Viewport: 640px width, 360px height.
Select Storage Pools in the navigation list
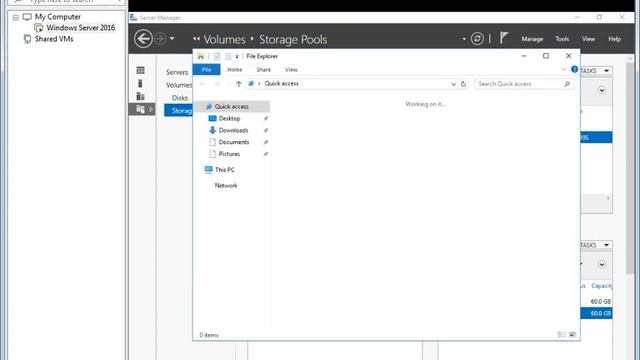click(x=178, y=111)
